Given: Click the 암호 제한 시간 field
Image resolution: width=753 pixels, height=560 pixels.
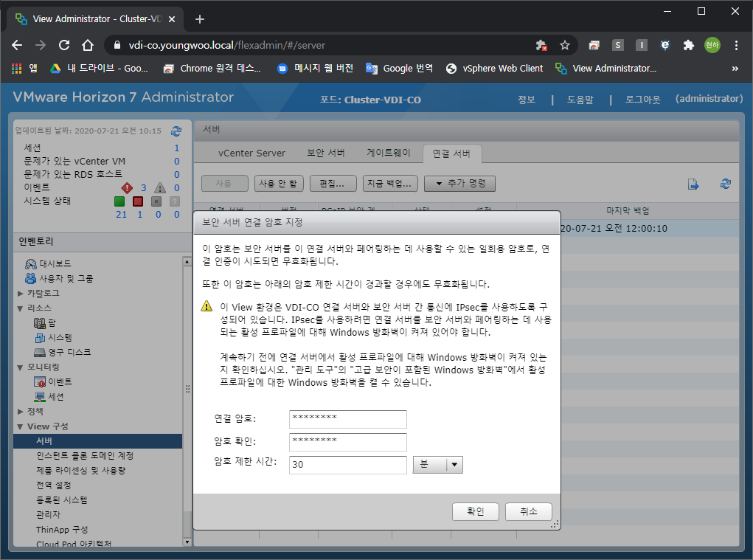Looking at the screenshot, I should click(x=347, y=464).
